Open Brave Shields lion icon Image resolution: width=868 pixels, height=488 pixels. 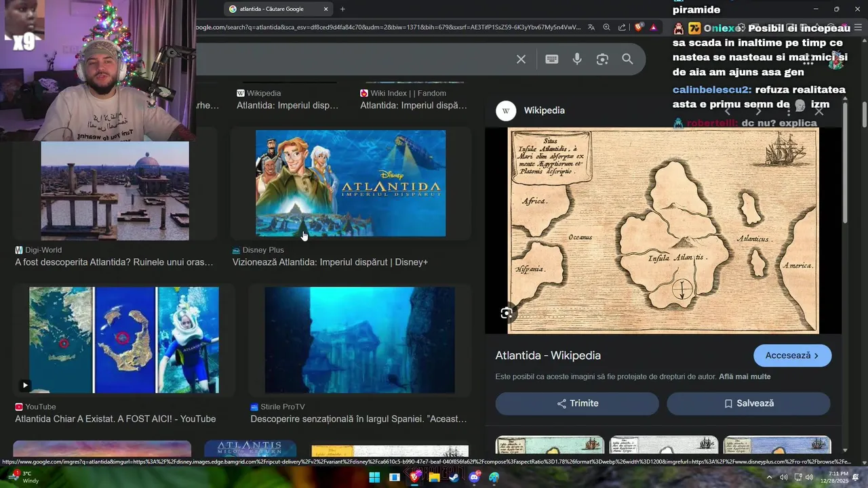[x=639, y=27]
